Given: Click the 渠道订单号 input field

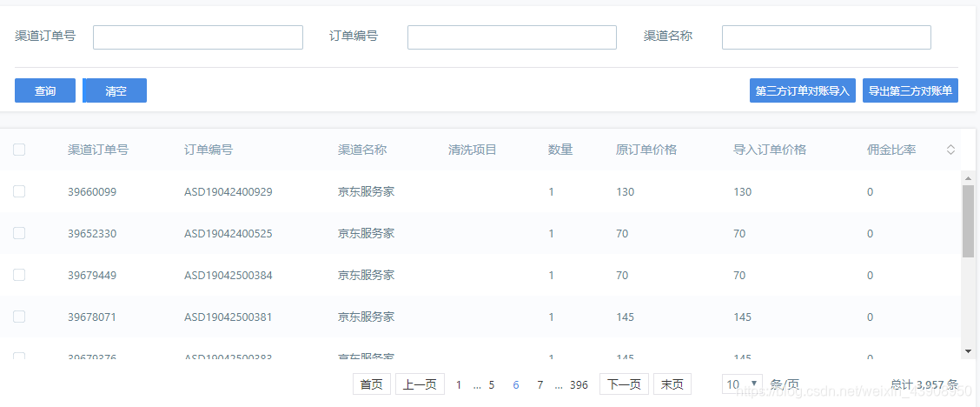Looking at the screenshot, I should [197, 37].
